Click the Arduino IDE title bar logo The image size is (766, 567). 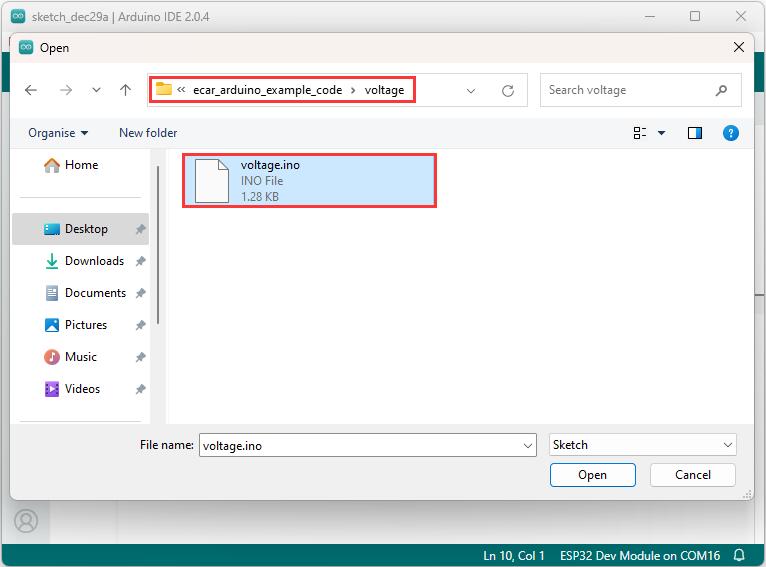coord(18,16)
